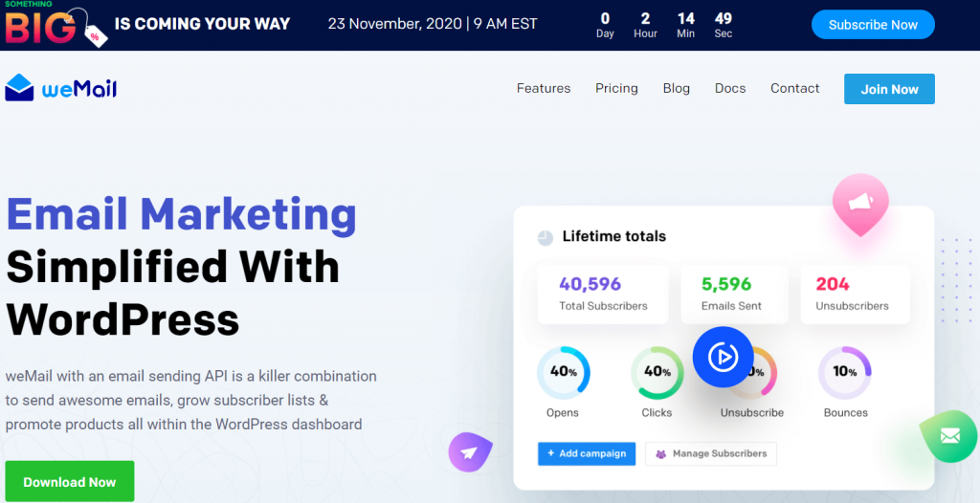Click the 10% Bounces progress ring

click(x=844, y=373)
